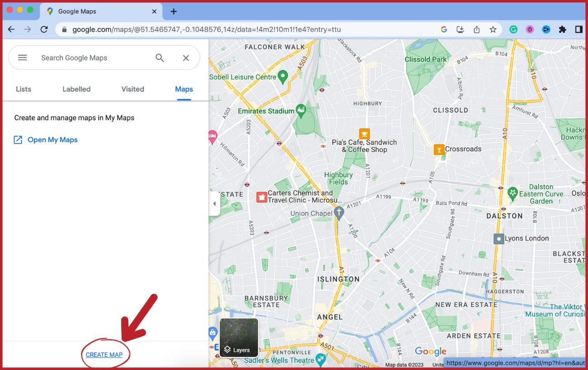
Task: Click Dalston Eastern Curve Garden marker
Action: click(x=512, y=194)
